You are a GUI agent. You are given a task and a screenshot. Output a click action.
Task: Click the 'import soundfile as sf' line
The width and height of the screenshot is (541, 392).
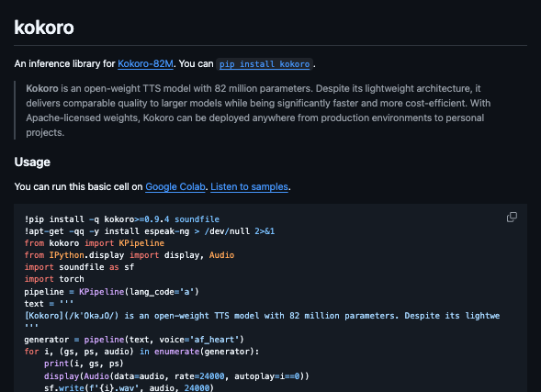tap(79, 267)
